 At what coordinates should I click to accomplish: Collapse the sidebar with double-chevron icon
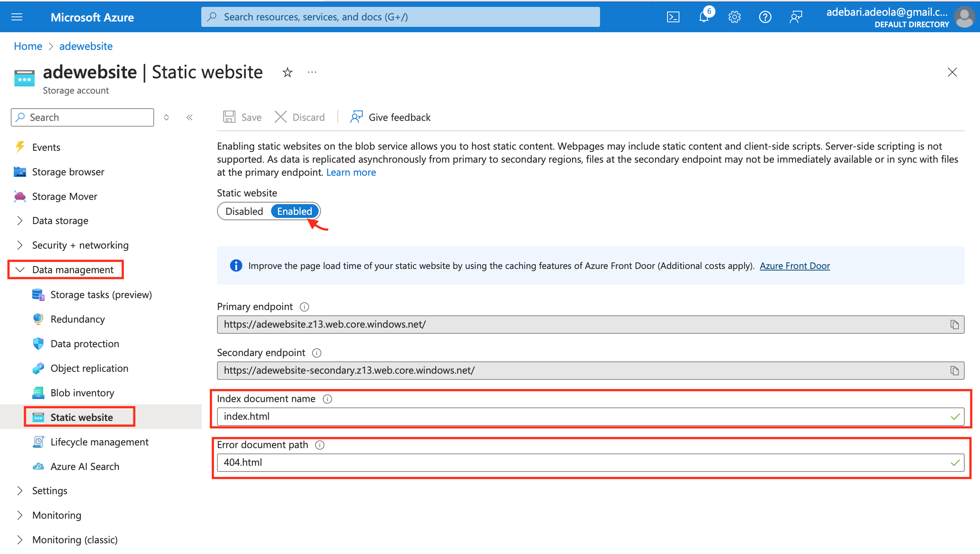(189, 117)
